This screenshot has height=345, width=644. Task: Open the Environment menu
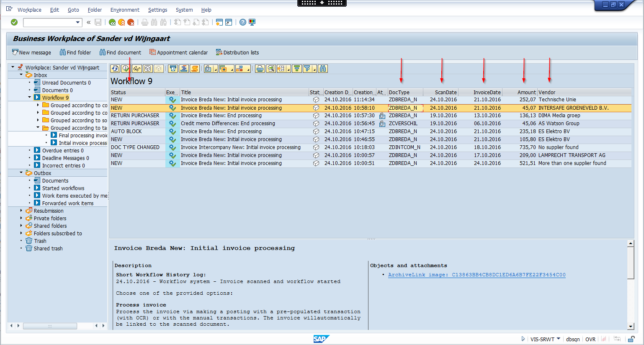coord(124,10)
